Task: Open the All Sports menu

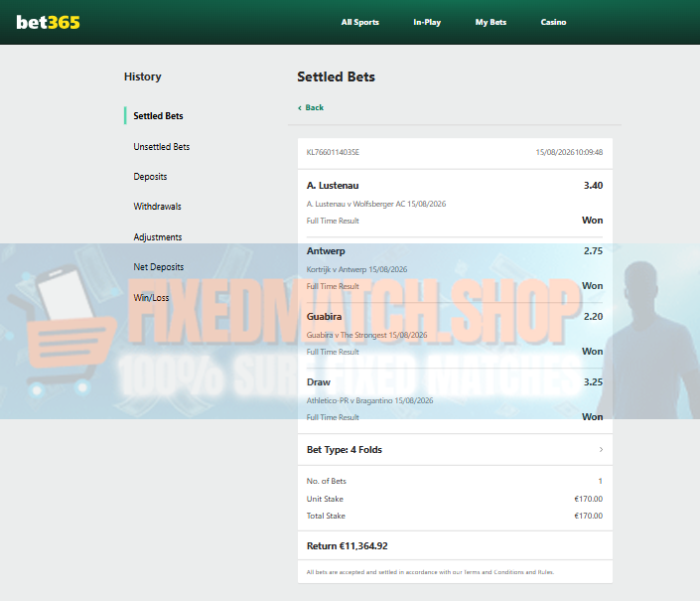Action: [359, 22]
